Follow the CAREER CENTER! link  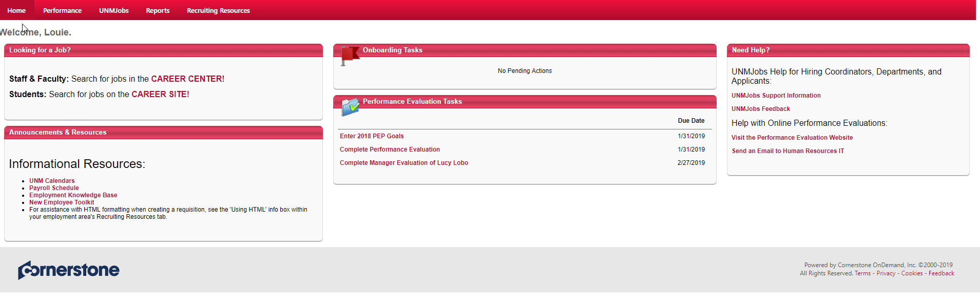point(188,79)
